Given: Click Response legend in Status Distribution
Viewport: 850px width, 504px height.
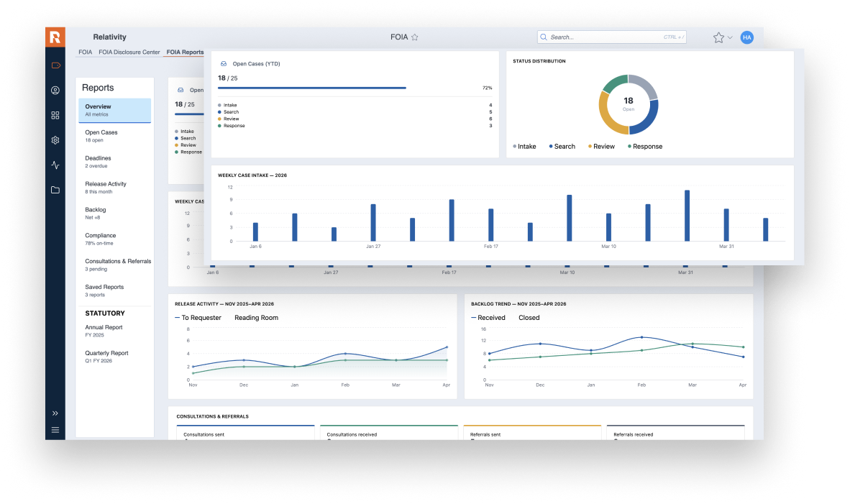Looking at the screenshot, I should [645, 147].
